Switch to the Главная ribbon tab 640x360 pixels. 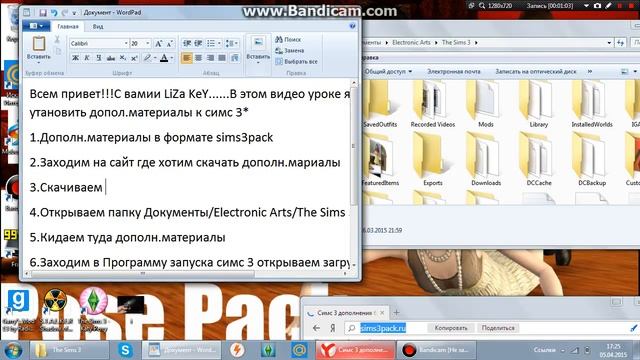[68, 27]
